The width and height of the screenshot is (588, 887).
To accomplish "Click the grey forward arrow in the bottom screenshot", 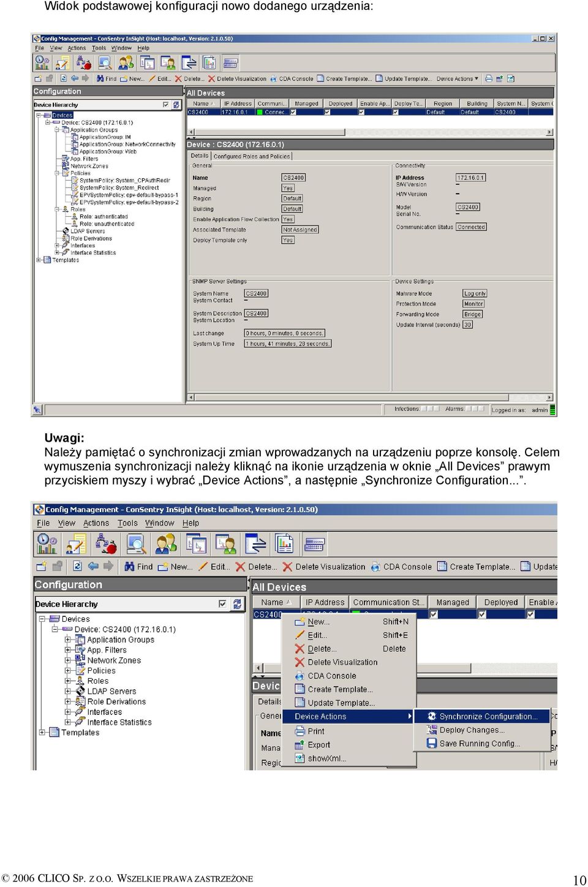I will click(x=109, y=567).
